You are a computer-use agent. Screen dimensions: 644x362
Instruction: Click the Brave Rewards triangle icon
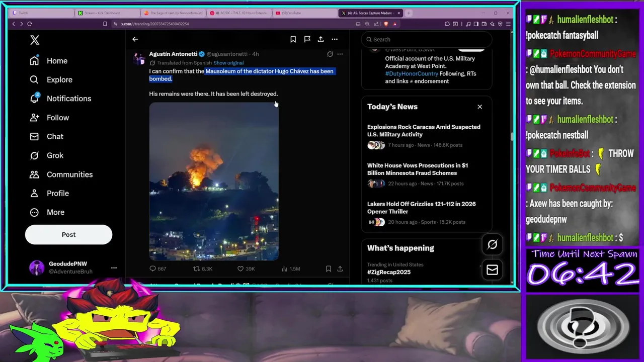394,24
